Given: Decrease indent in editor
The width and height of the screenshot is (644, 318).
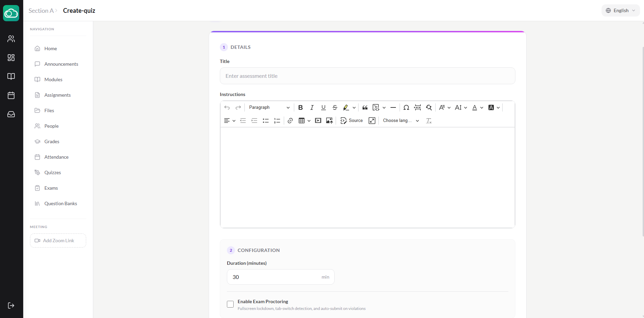Looking at the screenshot, I should 243,121.
